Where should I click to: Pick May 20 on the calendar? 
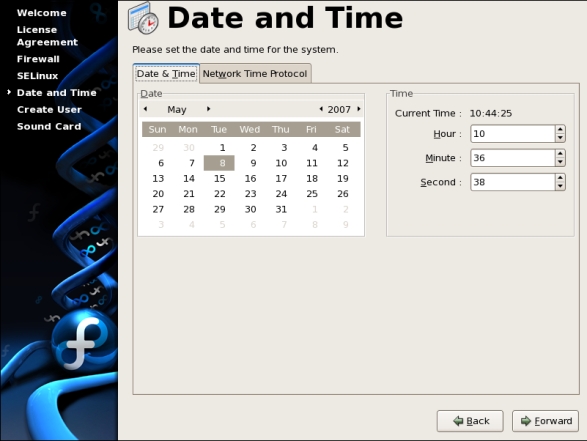pos(158,194)
